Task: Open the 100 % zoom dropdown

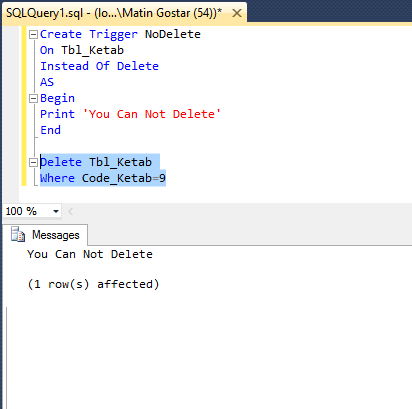Action: click(56, 211)
